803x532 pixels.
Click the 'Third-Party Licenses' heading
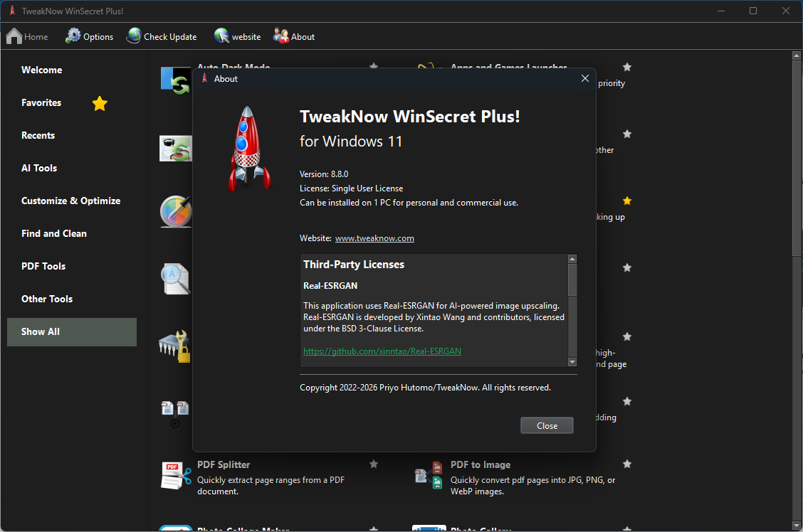354,265
